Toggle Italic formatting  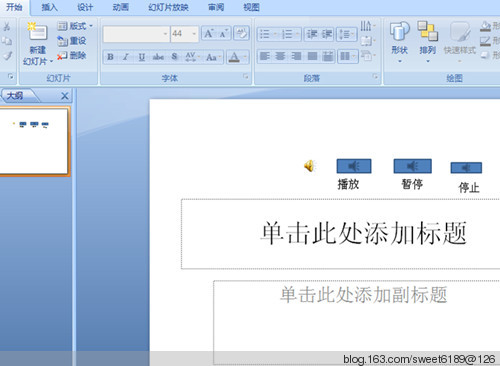[x=126, y=57]
